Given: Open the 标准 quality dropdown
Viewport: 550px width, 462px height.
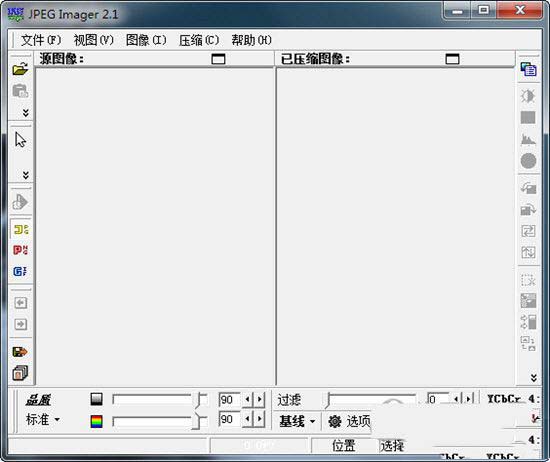Looking at the screenshot, I should 43,419.
